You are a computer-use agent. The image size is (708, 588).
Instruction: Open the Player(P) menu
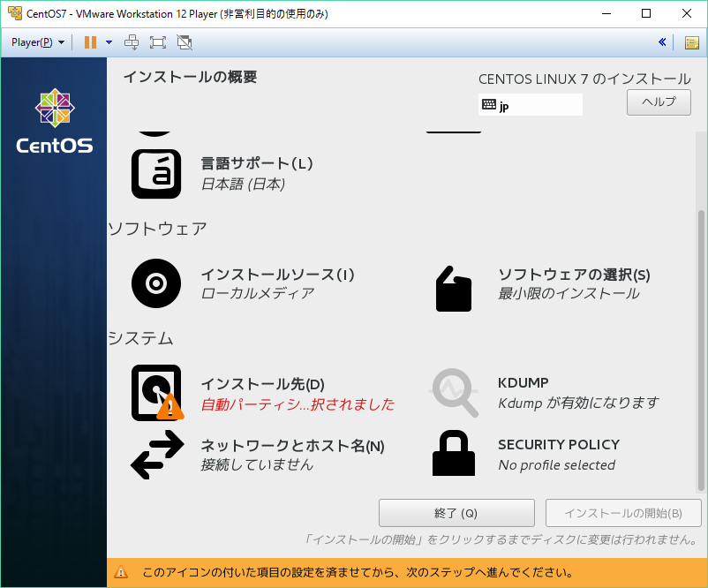coord(37,42)
